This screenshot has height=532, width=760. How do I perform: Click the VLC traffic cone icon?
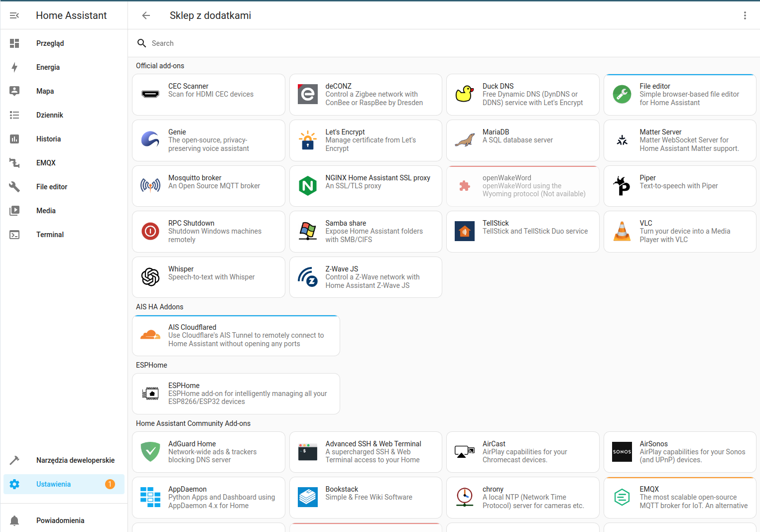point(622,231)
